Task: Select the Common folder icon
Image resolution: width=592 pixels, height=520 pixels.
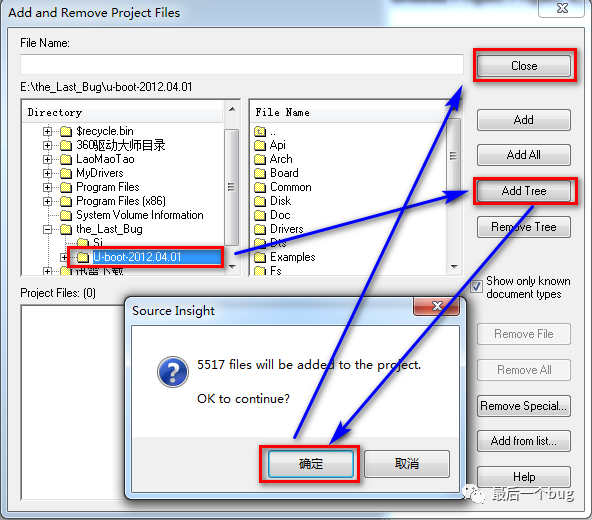Action: pos(260,187)
